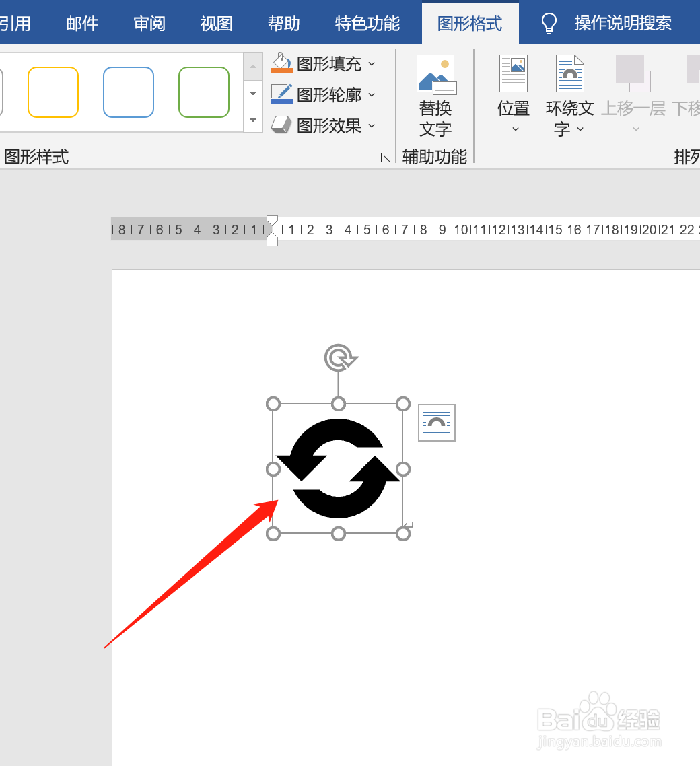Click the 操作说明搜索 search box
Viewport: 700px width, 766px height.
pos(623,23)
